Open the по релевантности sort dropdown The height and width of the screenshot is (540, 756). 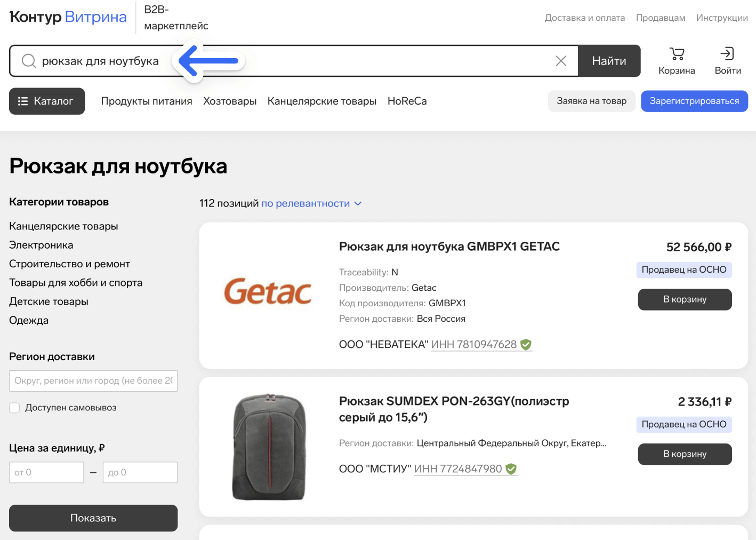click(x=311, y=203)
